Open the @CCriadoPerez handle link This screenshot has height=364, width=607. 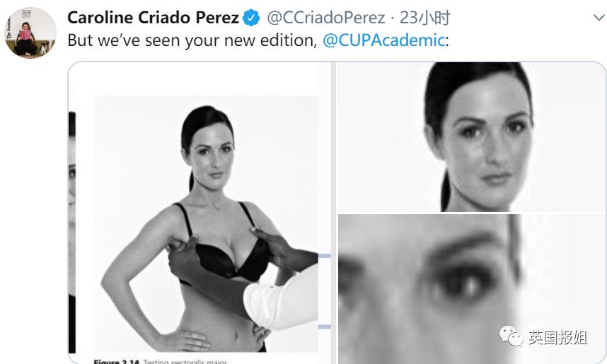coord(326,18)
